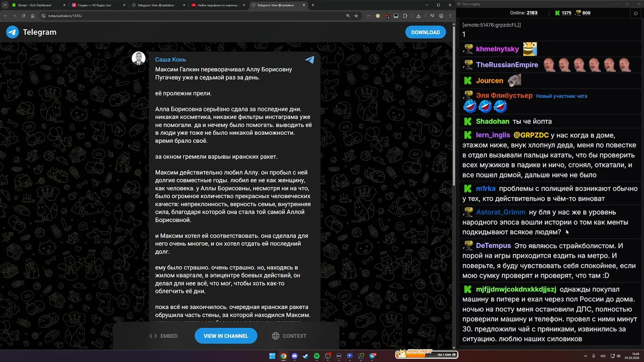Open the Саша Конь channel name link
The width and height of the screenshot is (644, 362).
[171, 60]
